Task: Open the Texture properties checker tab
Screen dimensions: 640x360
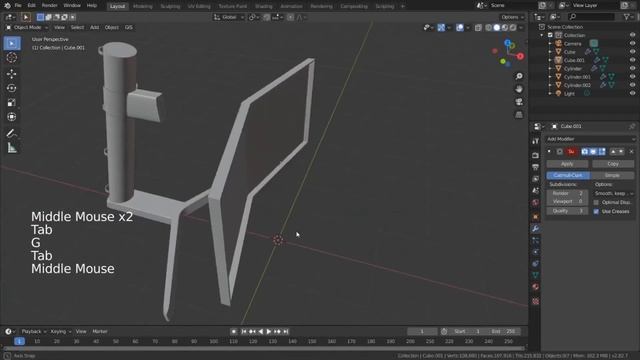Action: [x=536, y=302]
